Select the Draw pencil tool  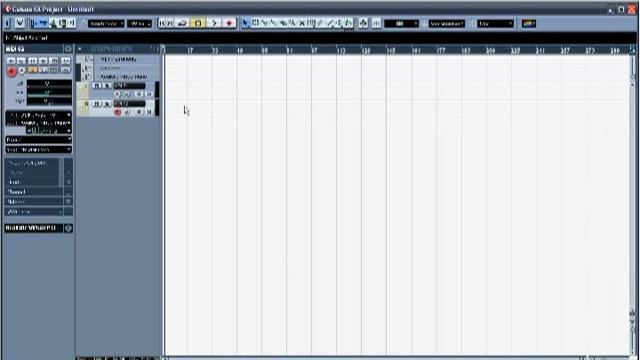[x=321, y=23]
